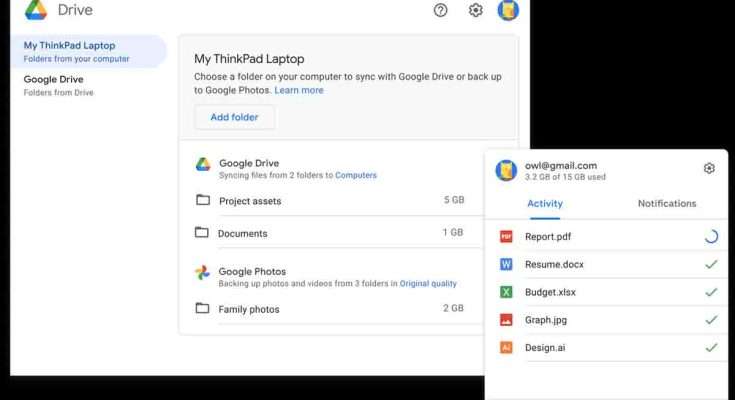Click the PDF icon for Report.pdf
The height and width of the screenshot is (400, 735).
coord(506,237)
